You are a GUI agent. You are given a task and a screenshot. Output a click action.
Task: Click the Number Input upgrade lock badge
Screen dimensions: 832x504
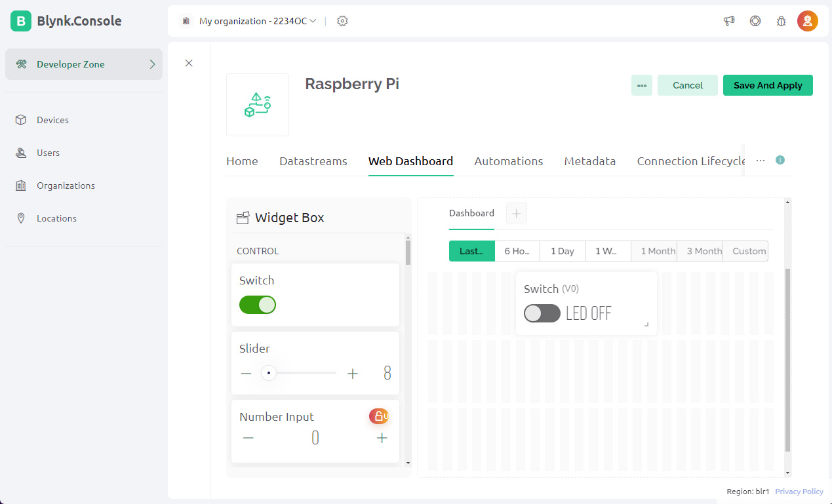pyautogui.click(x=379, y=416)
